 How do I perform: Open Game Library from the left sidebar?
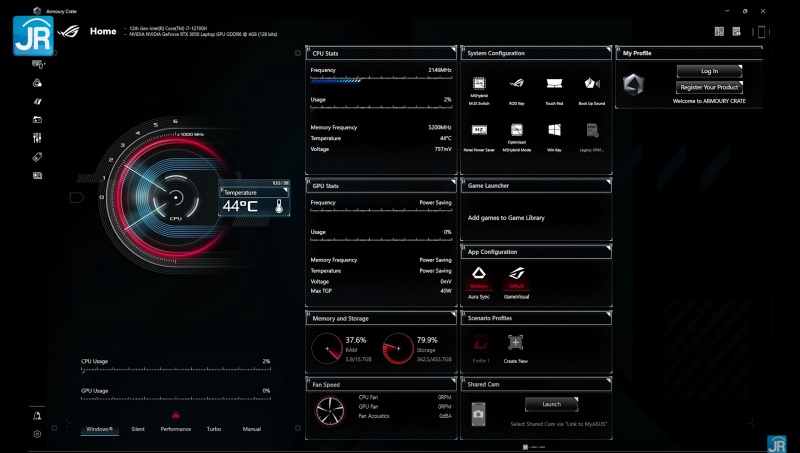(37, 119)
